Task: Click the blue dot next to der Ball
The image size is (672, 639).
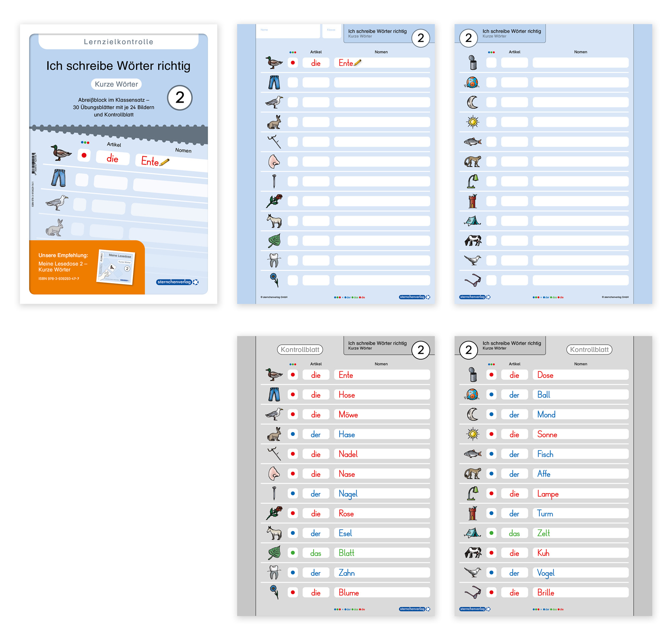Action: [491, 394]
